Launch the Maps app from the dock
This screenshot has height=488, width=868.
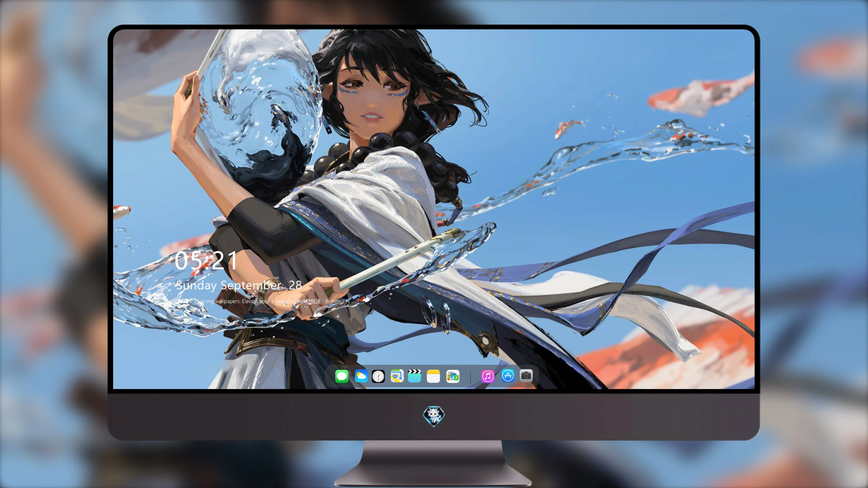(397, 376)
